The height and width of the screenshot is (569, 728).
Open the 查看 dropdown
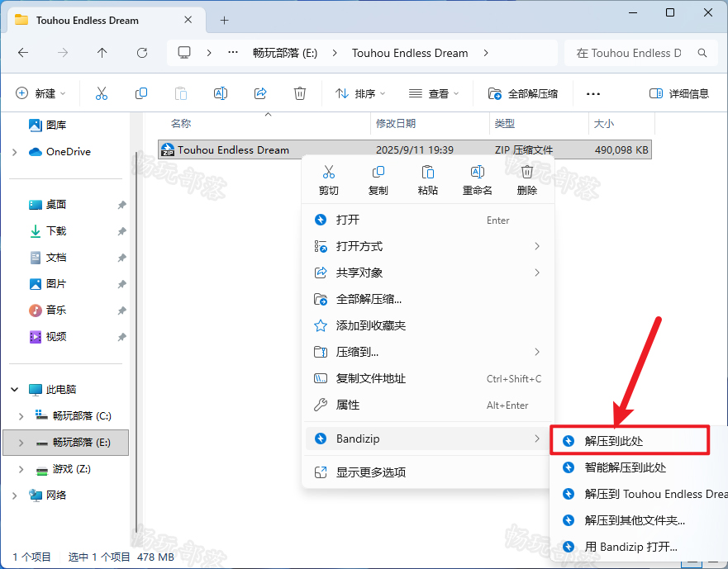click(434, 93)
